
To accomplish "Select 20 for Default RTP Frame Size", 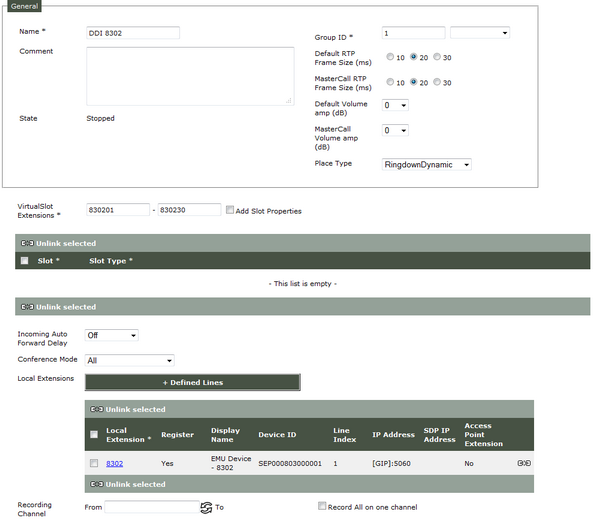I will pos(413,57).
